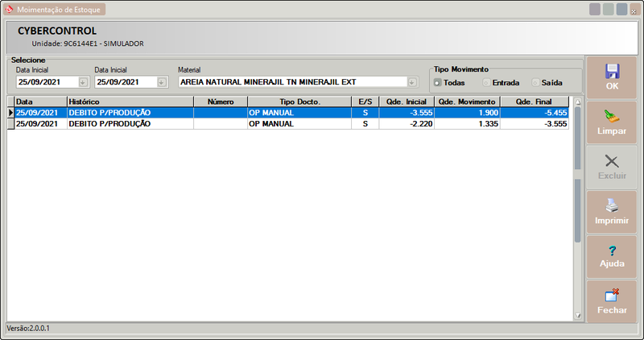644x340 pixels.
Task: Select the Saída movement type
Action: (535, 82)
